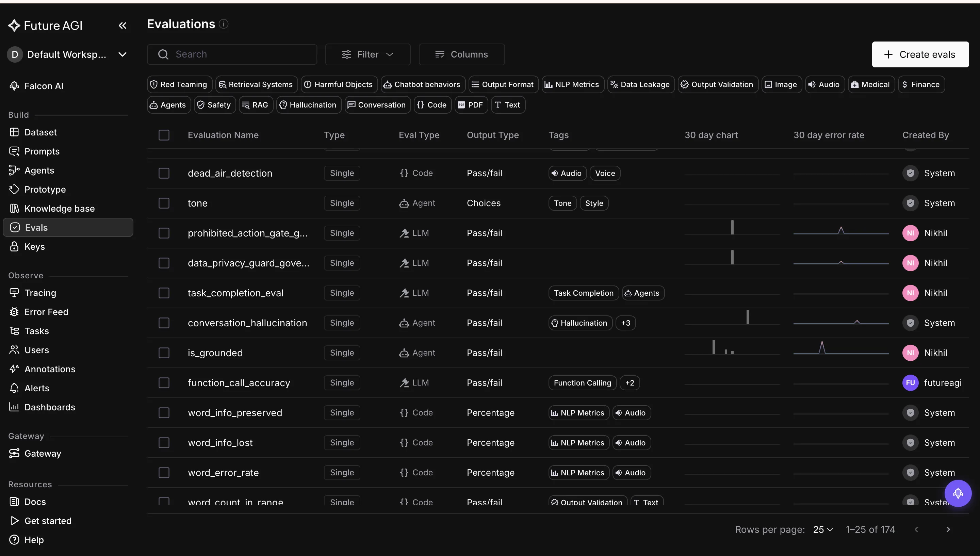Select the Hallucination filter chip
Screen dimensions: 980x556
309,105
